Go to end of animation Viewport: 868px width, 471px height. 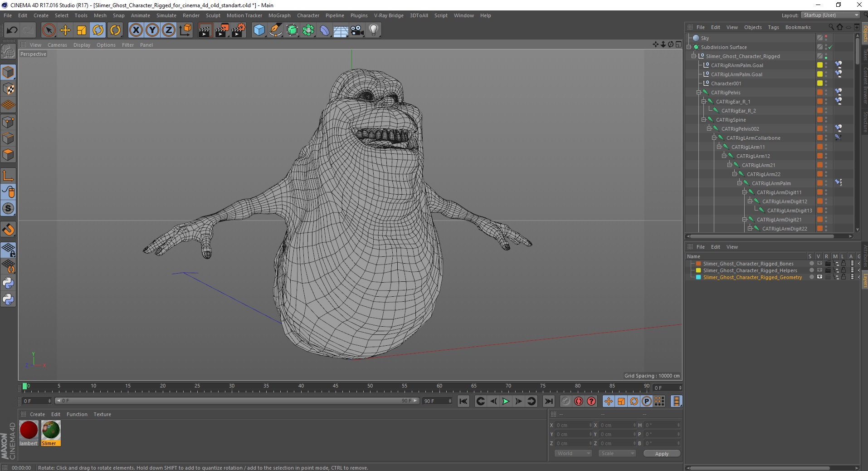click(x=548, y=401)
